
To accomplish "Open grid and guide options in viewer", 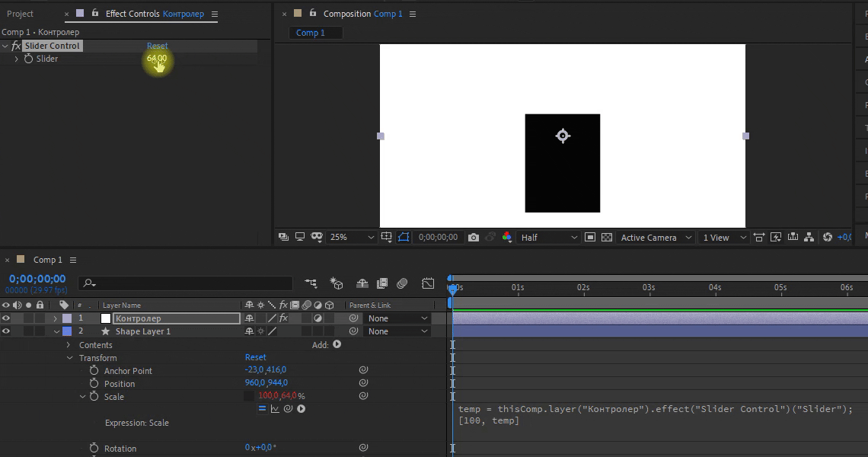I will coord(386,237).
